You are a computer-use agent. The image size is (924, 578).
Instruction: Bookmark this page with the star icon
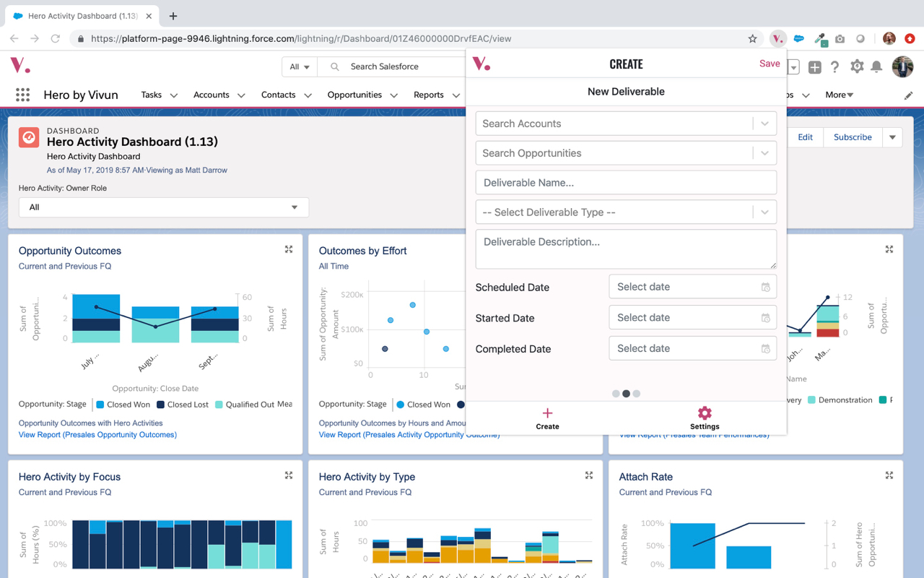click(753, 38)
